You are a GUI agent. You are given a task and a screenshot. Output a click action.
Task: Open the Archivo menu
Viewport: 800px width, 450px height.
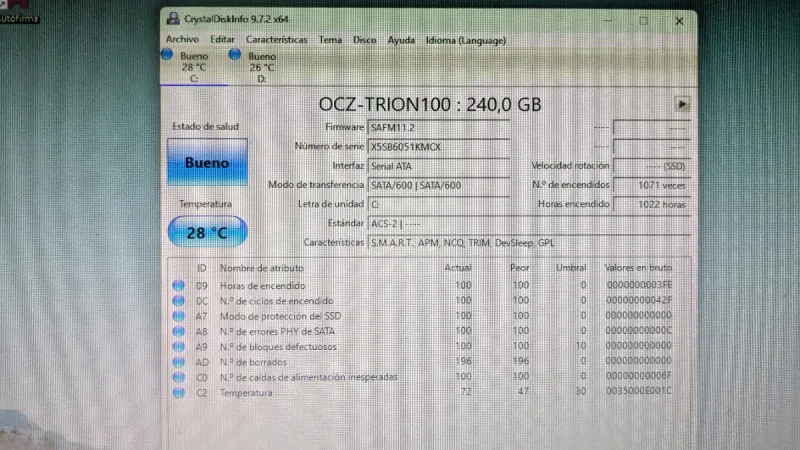click(x=182, y=40)
